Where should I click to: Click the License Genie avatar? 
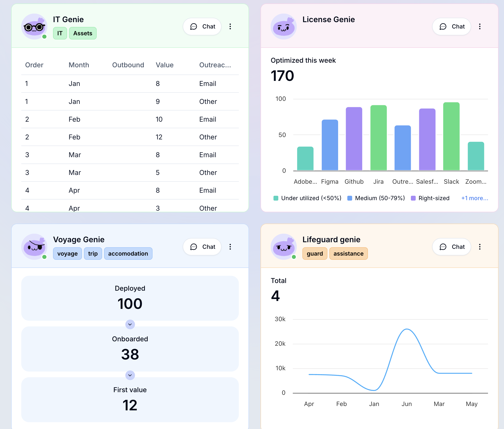point(284,27)
